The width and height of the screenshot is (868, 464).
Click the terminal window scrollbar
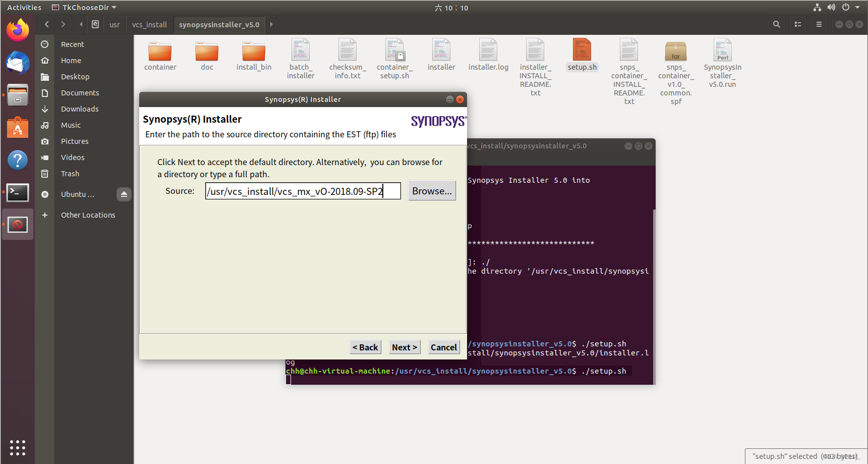tap(654, 296)
